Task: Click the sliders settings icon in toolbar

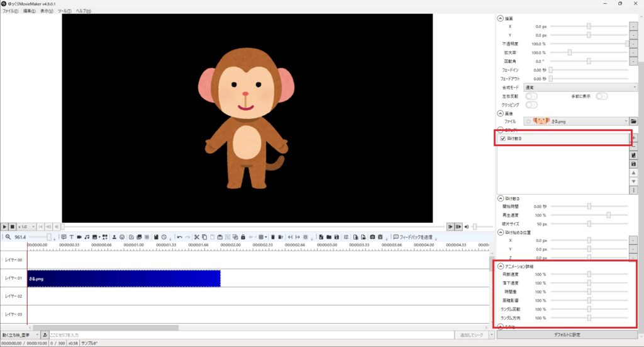Action: 346,237
